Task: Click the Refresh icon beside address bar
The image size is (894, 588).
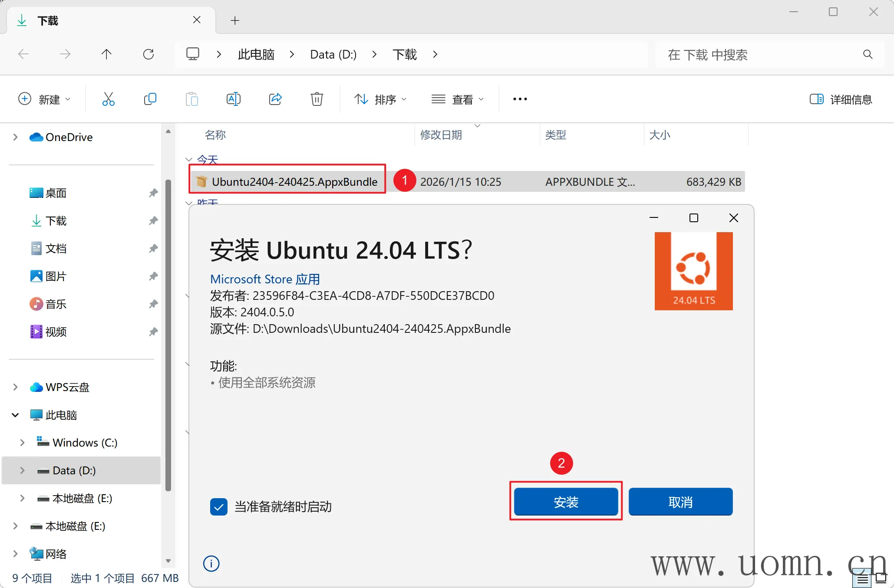Action: point(148,54)
